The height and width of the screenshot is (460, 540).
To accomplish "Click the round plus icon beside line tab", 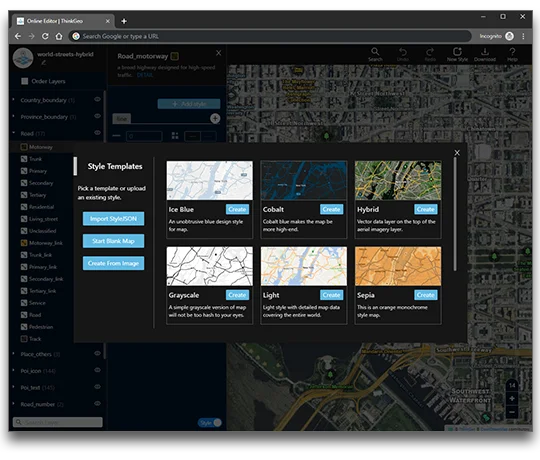I will (x=215, y=118).
